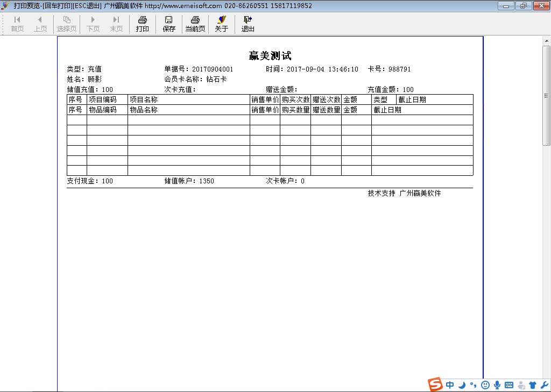Toggle Chinese/English mode 中 indicator
551x392 pixels.
pyautogui.click(x=450, y=385)
